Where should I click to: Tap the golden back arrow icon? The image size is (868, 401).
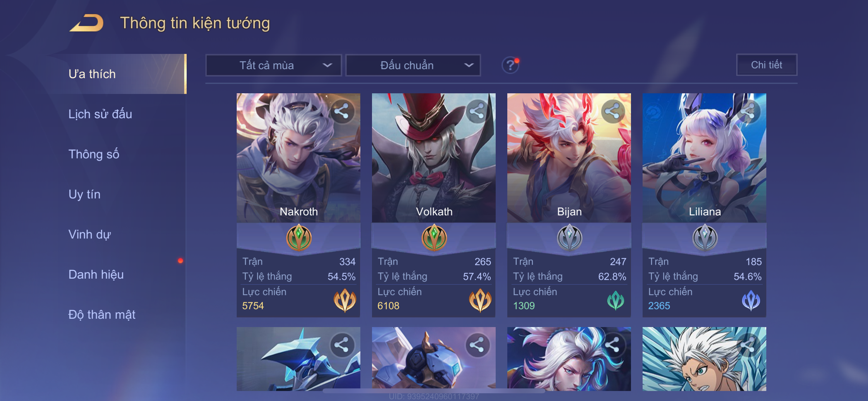(x=86, y=23)
